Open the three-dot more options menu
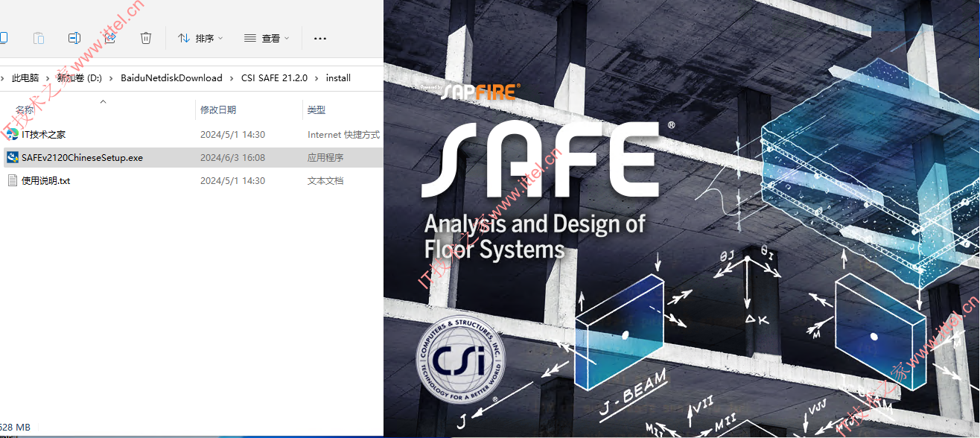This screenshot has width=980, height=438. tap(320, 38)
